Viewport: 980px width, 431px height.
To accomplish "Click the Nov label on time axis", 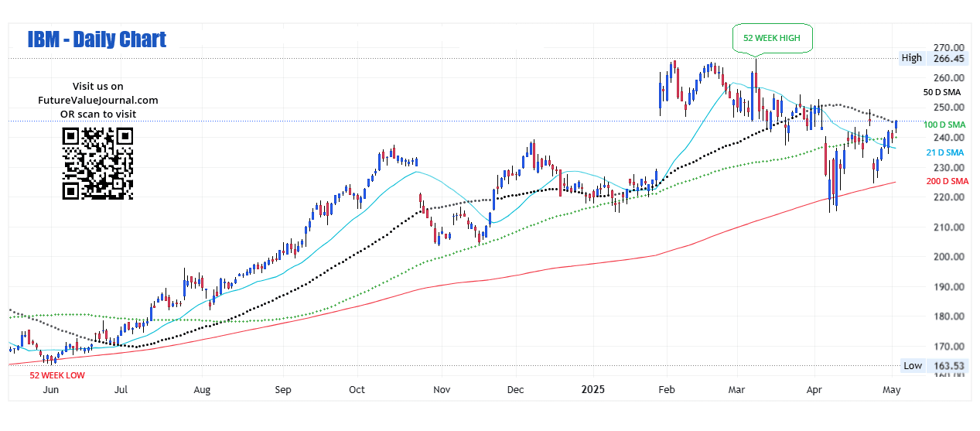I will 442,390.
